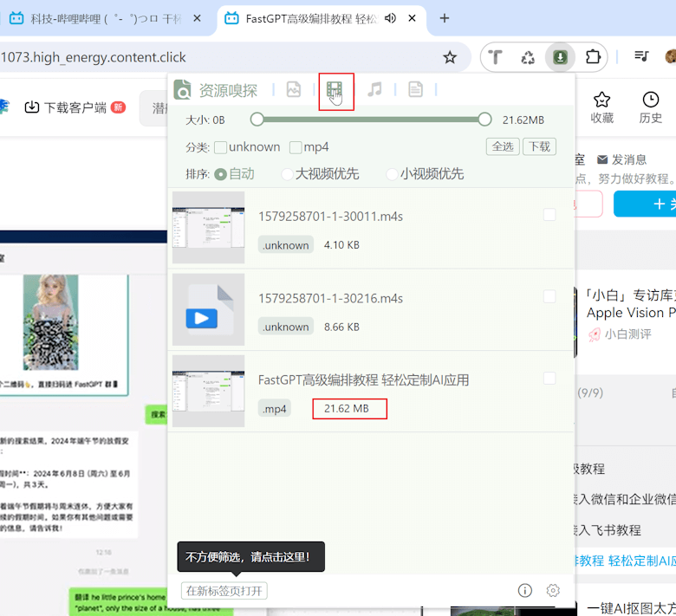Viewport: 676px width, 616px height.
Task: Click title FastGPT高级编排教程 轻松定制AI应用 in list
Action: tap(363, 379)
